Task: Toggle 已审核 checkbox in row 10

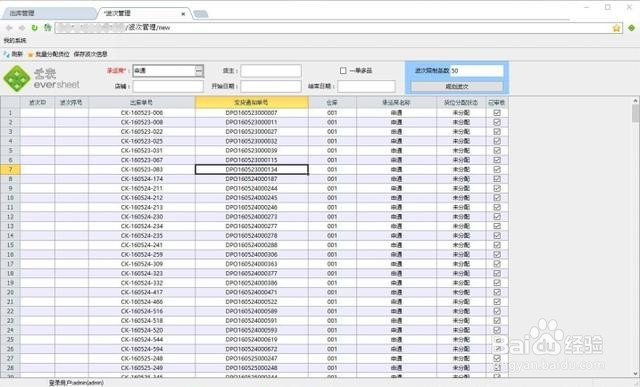Action: (497, 198)
